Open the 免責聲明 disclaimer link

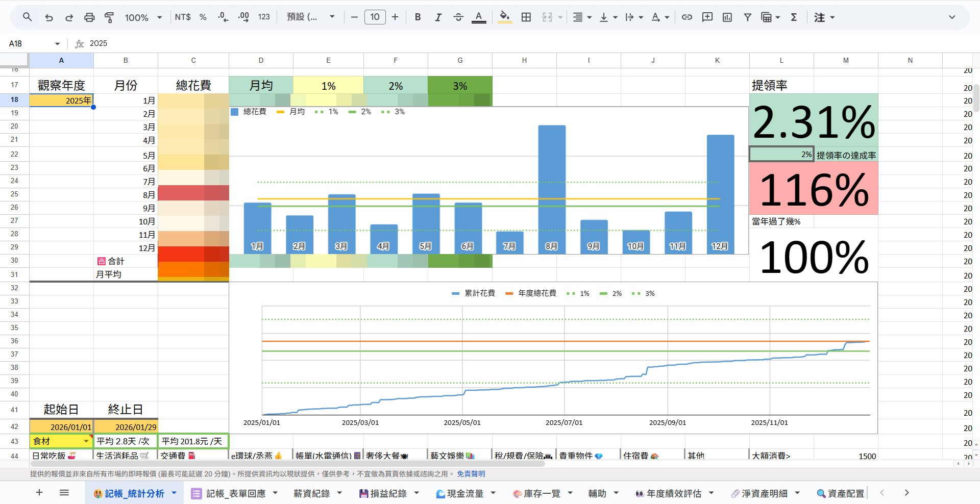click(x=471, y=474)
